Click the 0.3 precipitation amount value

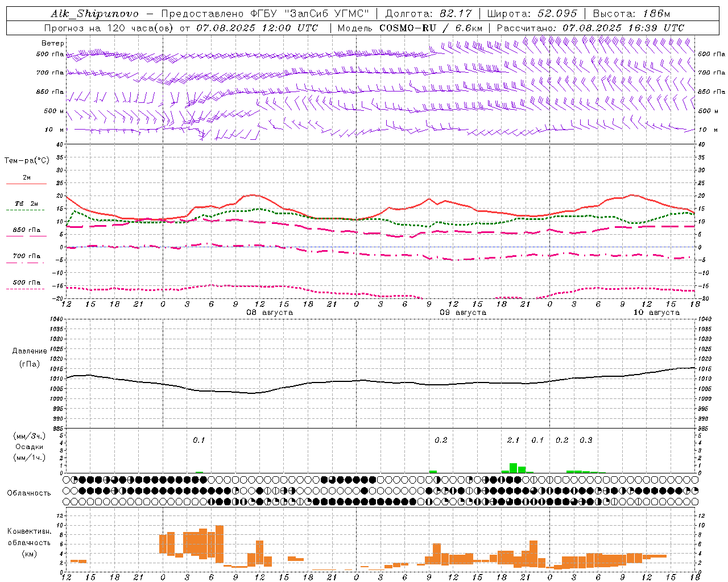(586, 440)
